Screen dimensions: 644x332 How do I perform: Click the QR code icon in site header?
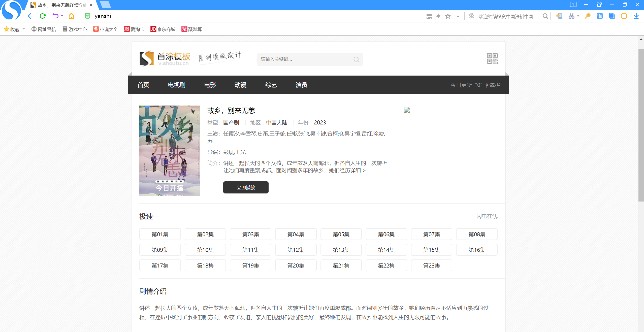coord(492,58)
